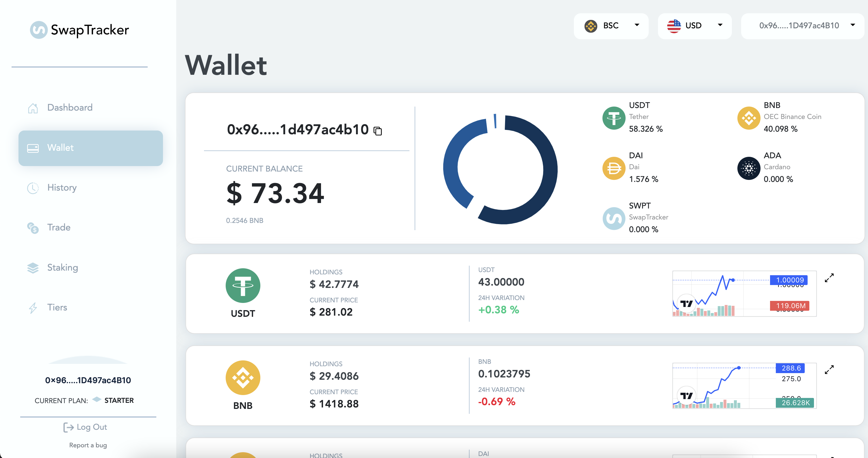Click the starter plan diamond icon

(97, 399)
